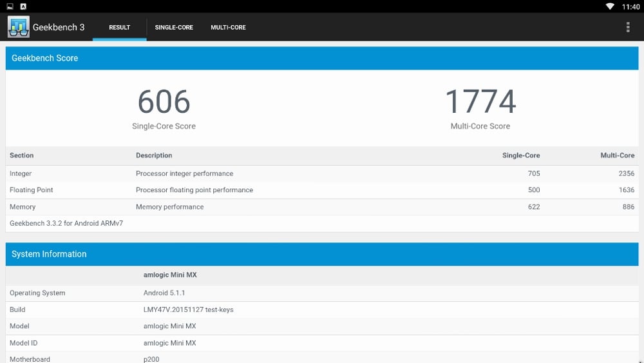Tap the 'LMY47V.20151127 test-keys' build value

coord(188,309)
